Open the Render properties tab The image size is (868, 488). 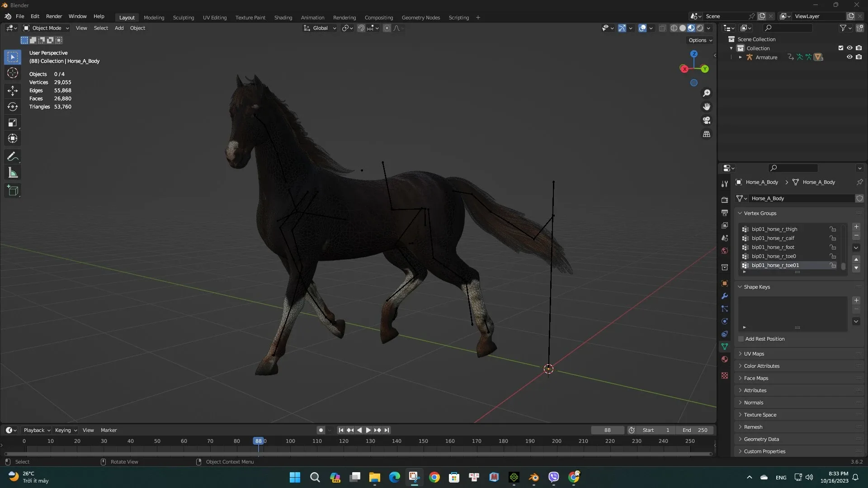725,200
